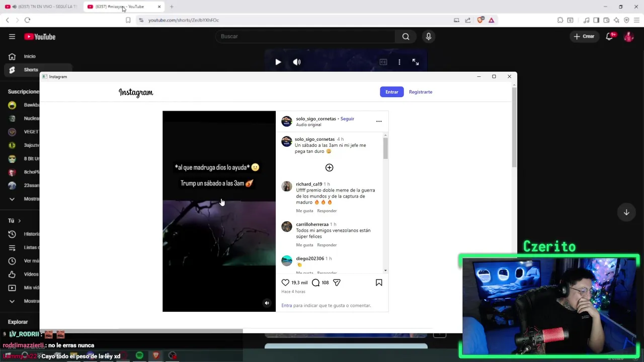
Task: Share the Instagram post with send icon
Action: (x=337, y=283)
